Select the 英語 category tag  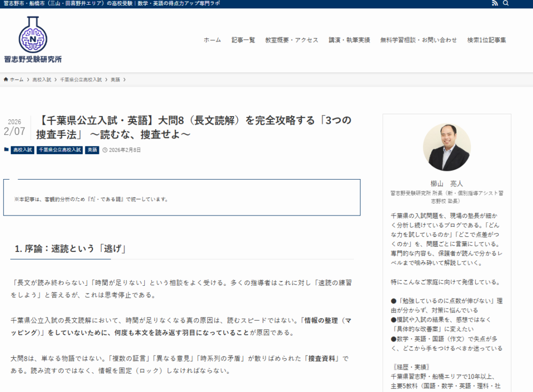[x=92, y=150]
